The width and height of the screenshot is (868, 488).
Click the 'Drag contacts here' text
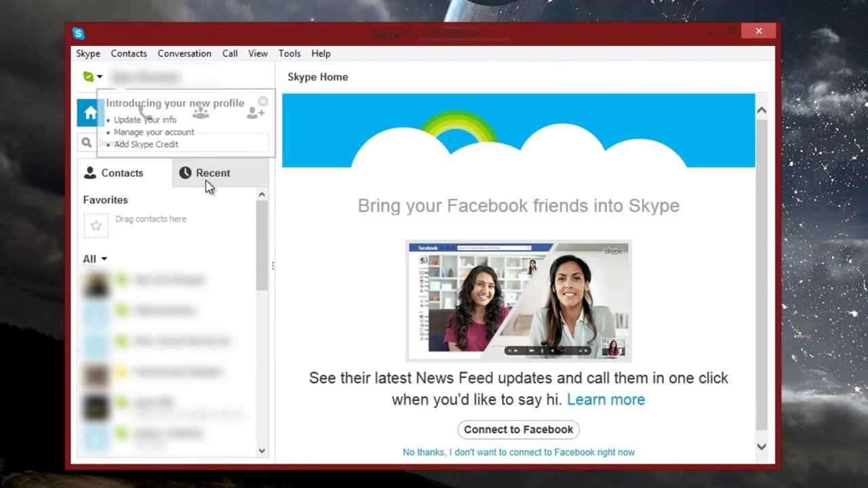click(x=151, y=219)
